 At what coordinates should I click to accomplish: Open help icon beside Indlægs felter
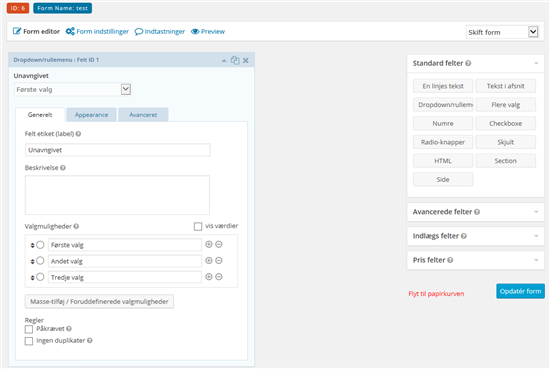point(464,236)
